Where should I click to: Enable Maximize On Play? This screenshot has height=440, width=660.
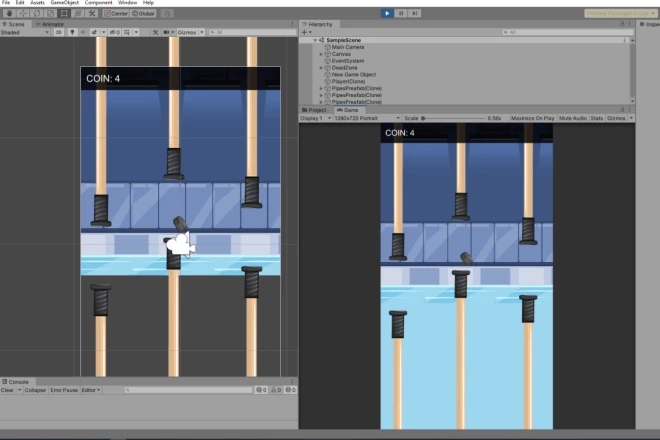click(x=534, y=118)
